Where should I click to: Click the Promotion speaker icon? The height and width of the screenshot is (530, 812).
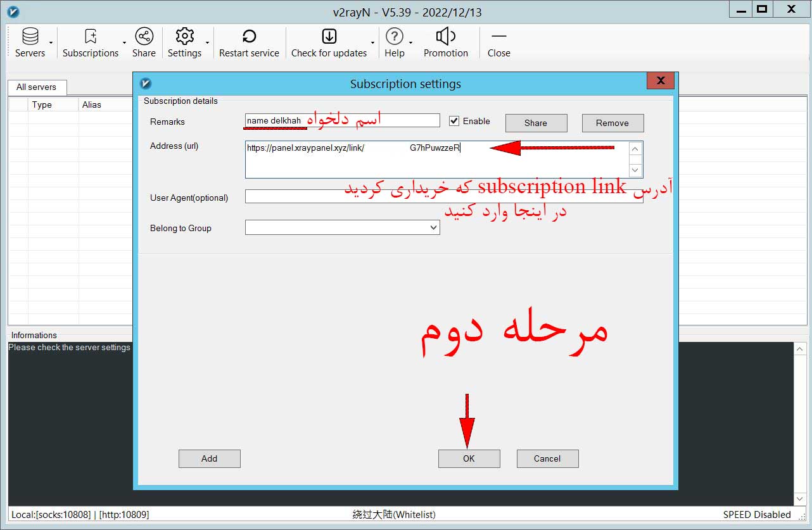click(x=446, y=36)
